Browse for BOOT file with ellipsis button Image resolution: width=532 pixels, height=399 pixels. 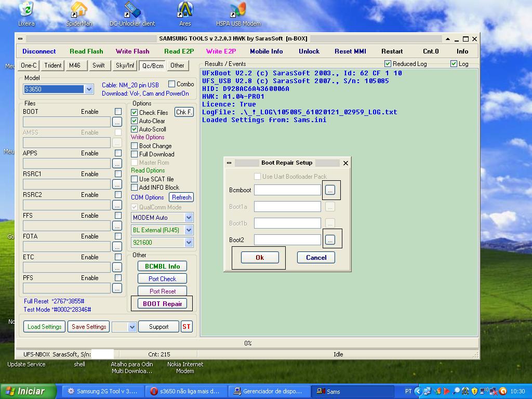point(117,122)
